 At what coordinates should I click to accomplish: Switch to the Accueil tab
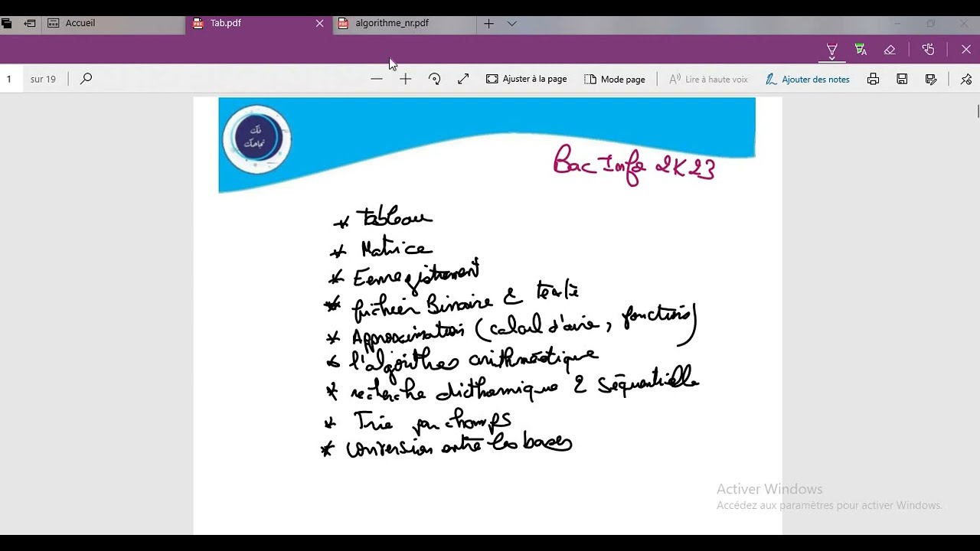115,24
